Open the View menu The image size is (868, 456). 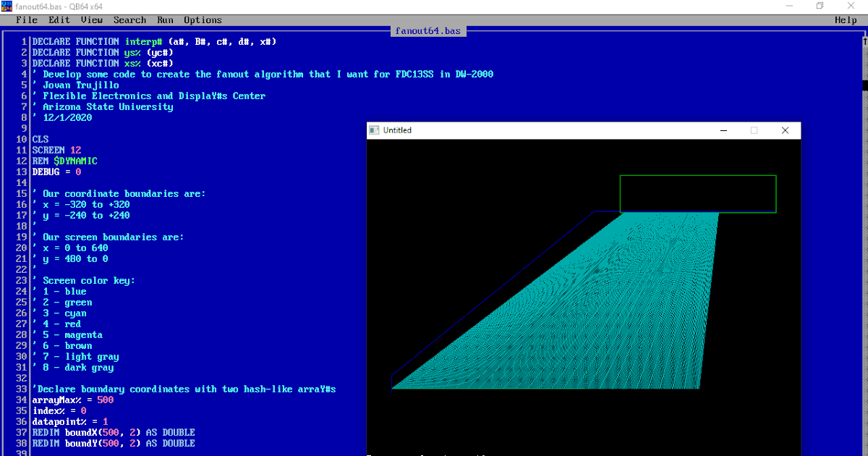(90, 20)
